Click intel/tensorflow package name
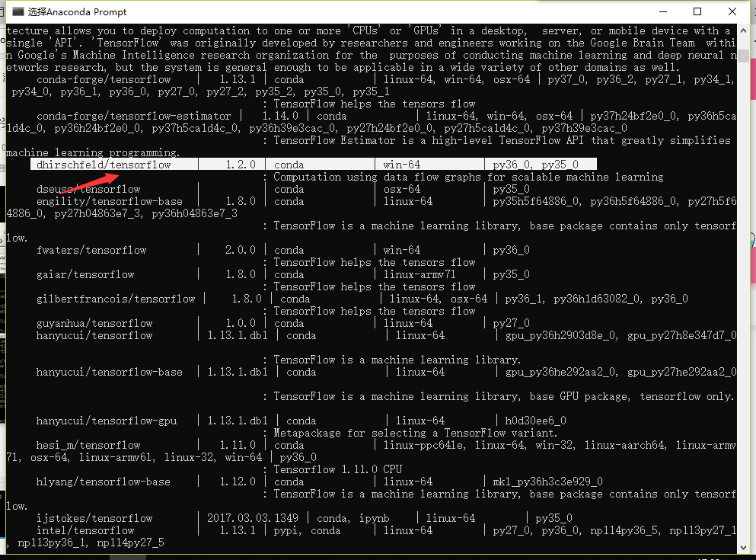Screen dimensions: 756x560 coord(85,530)
